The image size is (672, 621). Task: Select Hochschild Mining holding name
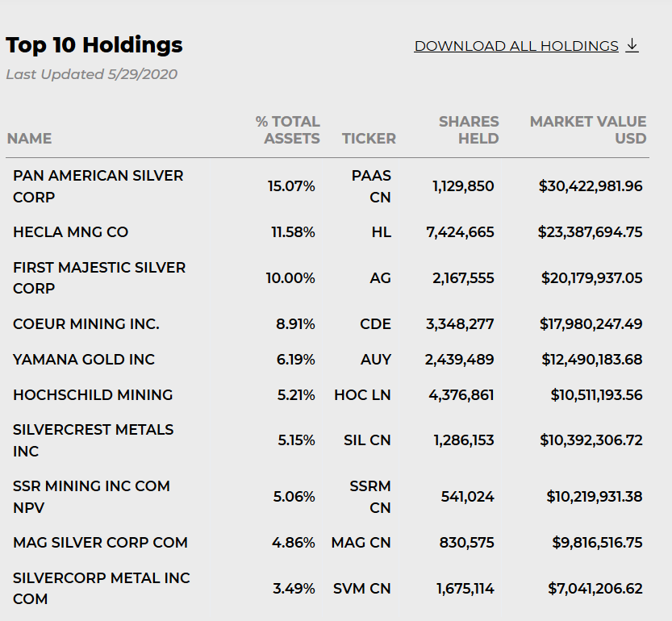click(93, 395)
